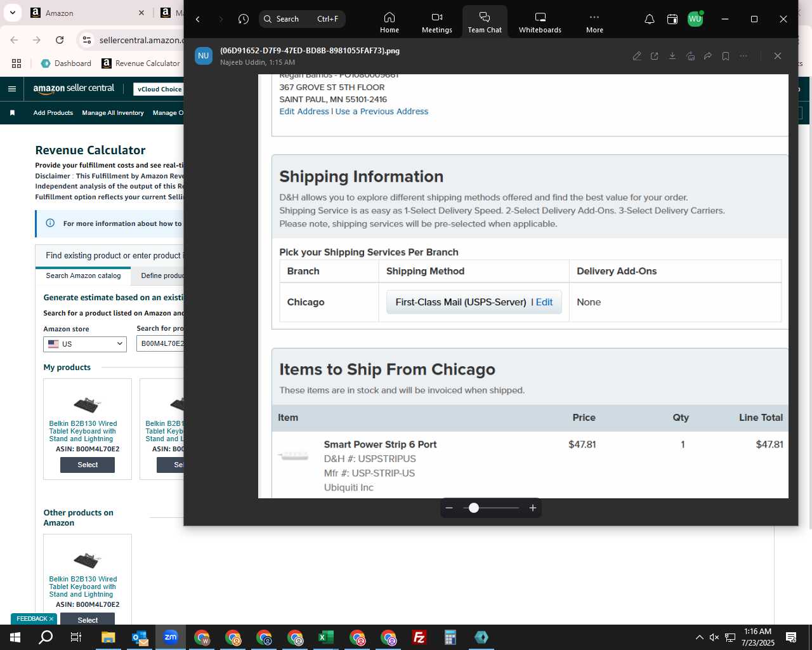Open Add Products menu item
Viewport: 812px width, 650px height.
pos(53,113)
